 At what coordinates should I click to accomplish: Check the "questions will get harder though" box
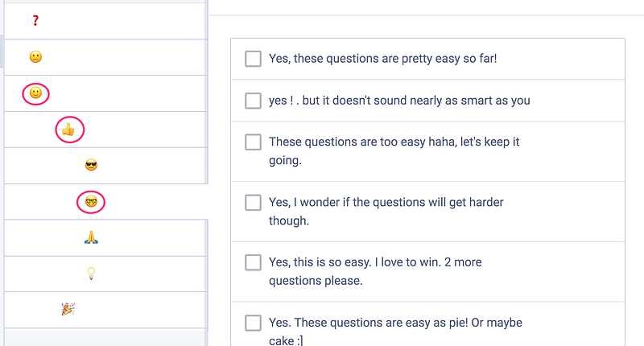(x=253, y=202)
